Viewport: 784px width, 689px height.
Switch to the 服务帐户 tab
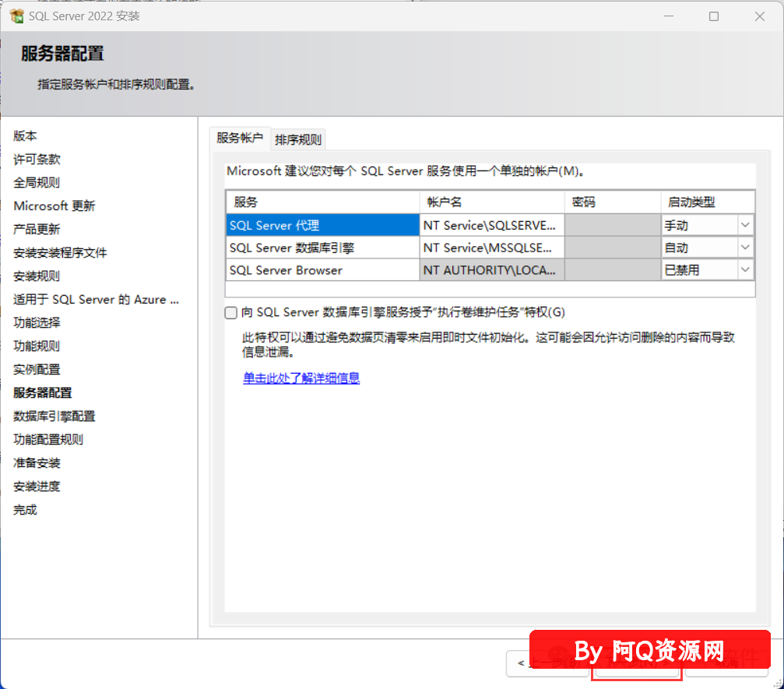[240, 138]
